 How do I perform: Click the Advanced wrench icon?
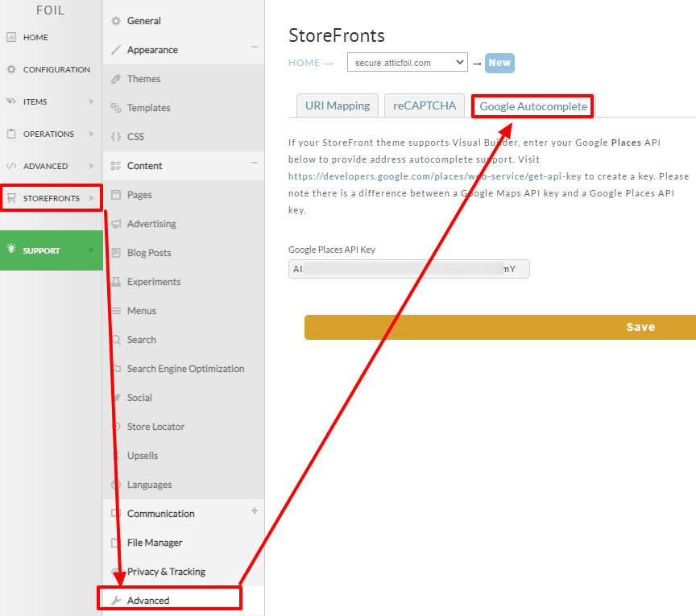116,601
